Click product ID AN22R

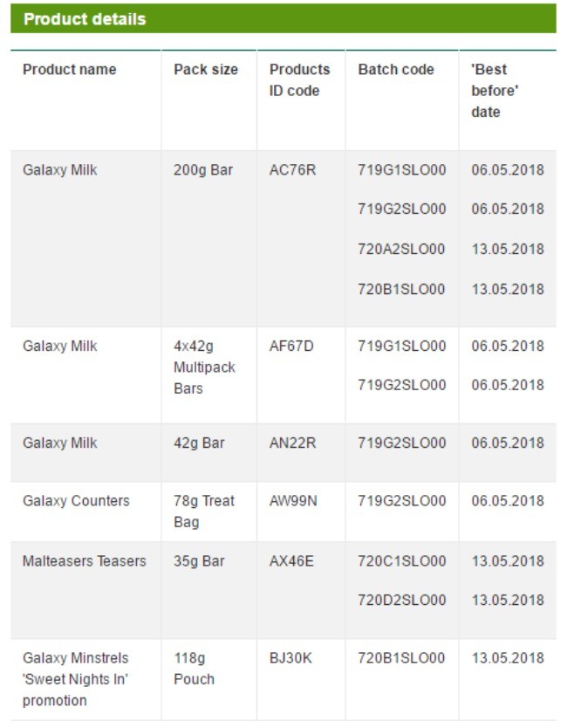point(292,443)
